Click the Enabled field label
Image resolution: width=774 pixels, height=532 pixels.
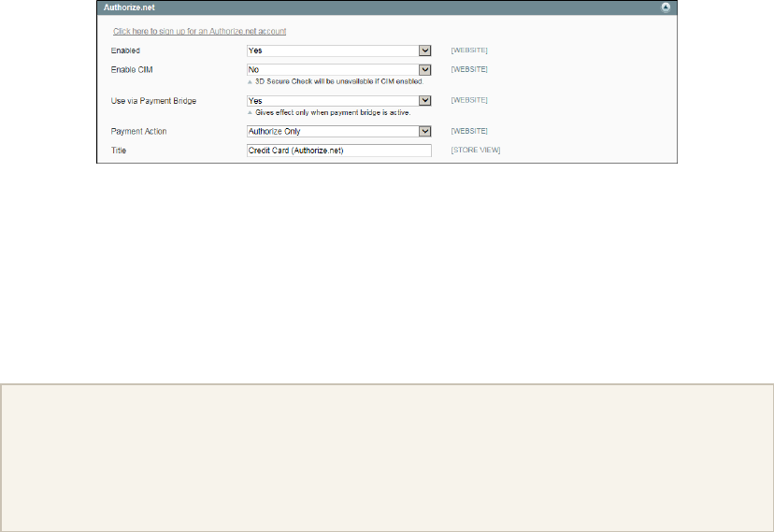[x=125, y=50]
